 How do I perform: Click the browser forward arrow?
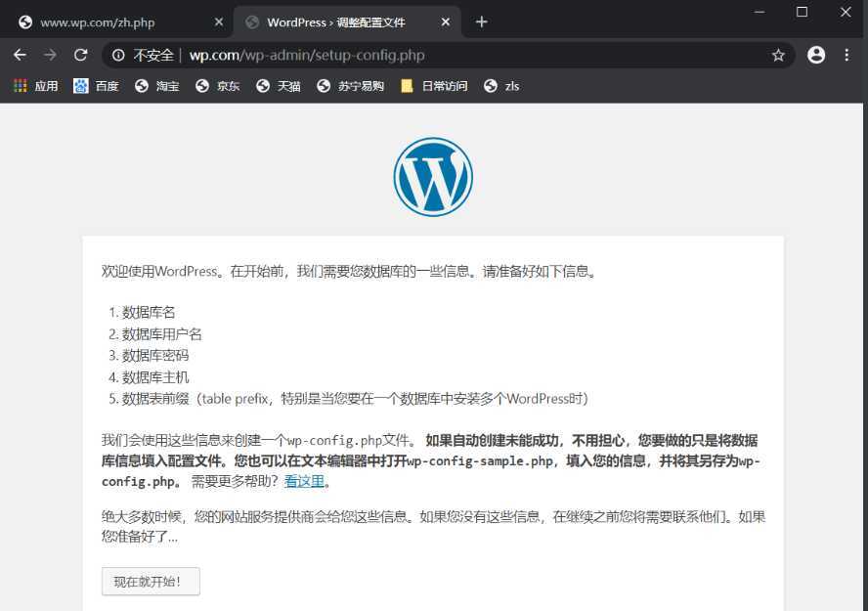(x=51, y=55)
